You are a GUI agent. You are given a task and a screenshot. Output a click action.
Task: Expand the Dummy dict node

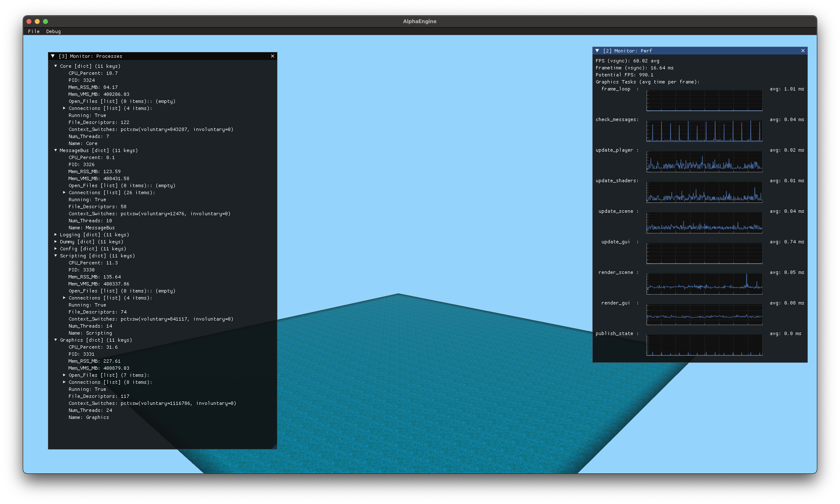(56, 242)
